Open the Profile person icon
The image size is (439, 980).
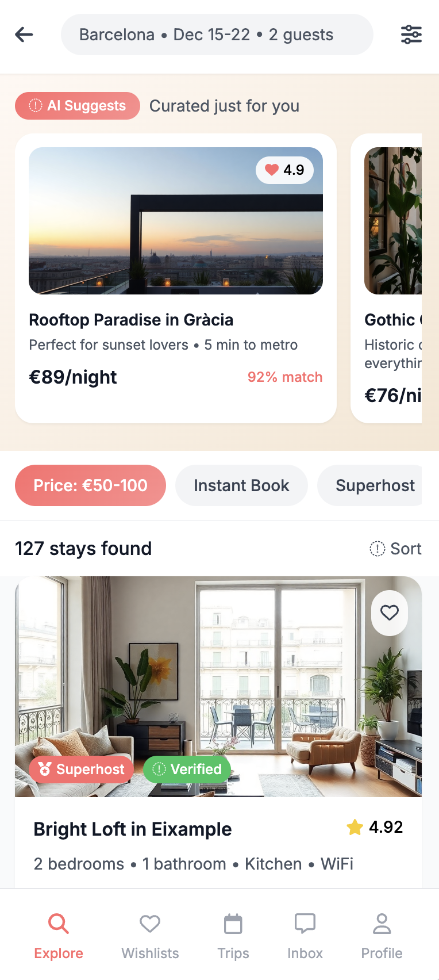(x=382, y=935)
